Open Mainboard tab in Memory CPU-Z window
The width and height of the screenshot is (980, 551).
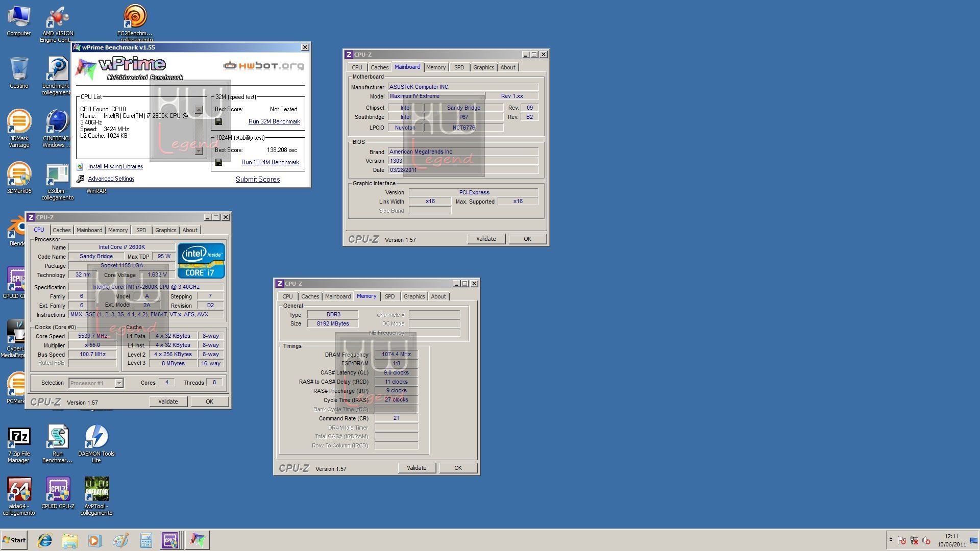(338, 296)
